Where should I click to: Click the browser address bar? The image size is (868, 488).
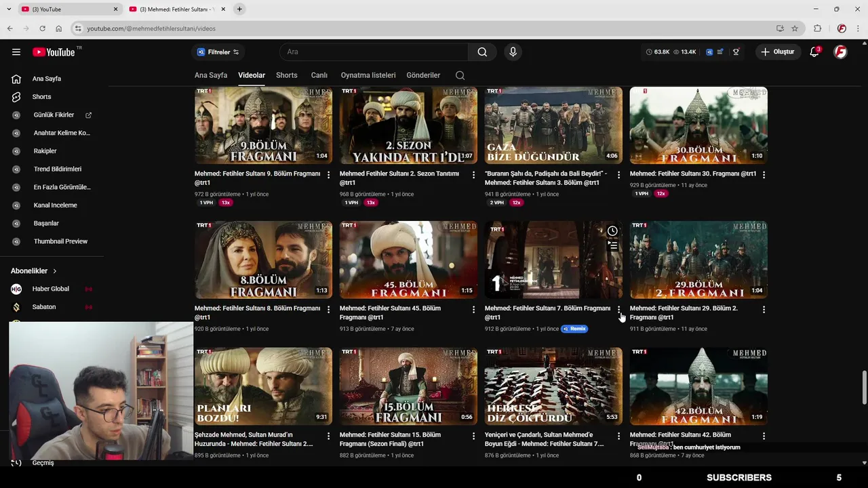pos(427,28)
